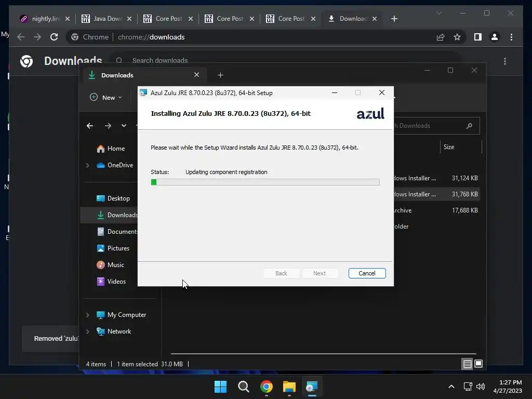Close the nightly.link Chrome tab

pos(68,19)
